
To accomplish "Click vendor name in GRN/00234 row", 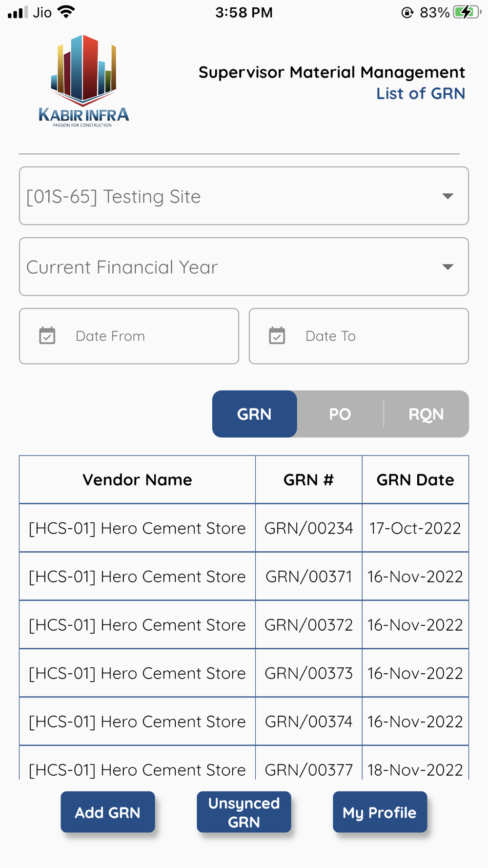I will tap(137, 528).
